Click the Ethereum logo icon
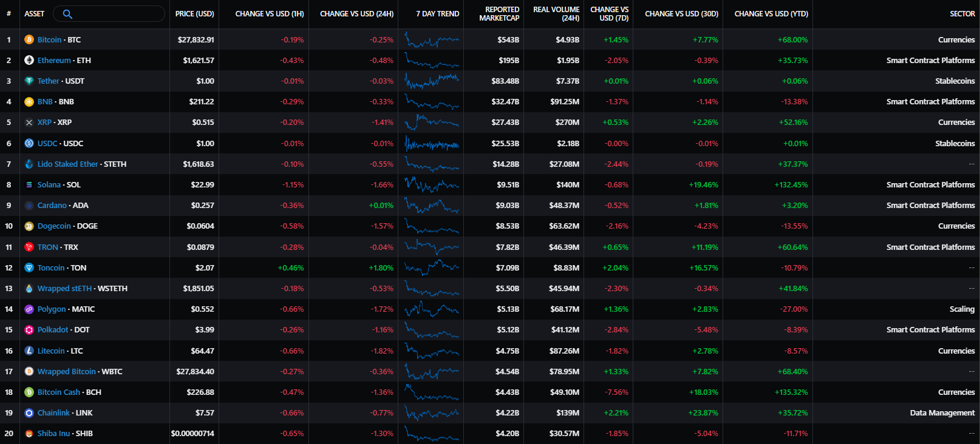The height and width of the screenshot is (444, 980). (29, 60)
